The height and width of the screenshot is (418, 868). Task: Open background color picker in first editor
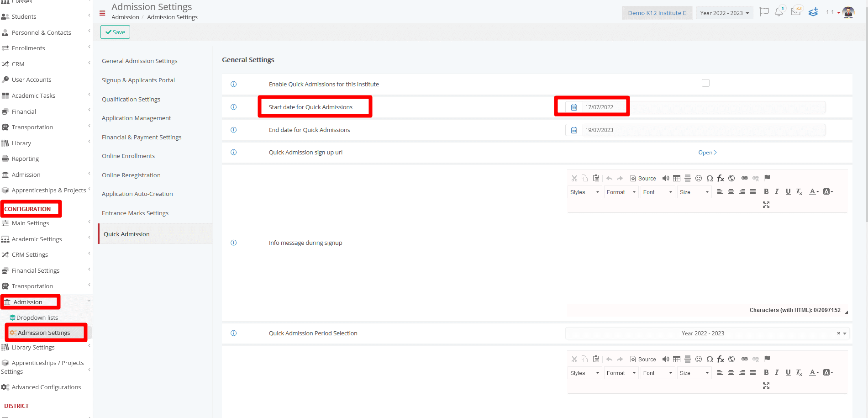pos(828,192)
